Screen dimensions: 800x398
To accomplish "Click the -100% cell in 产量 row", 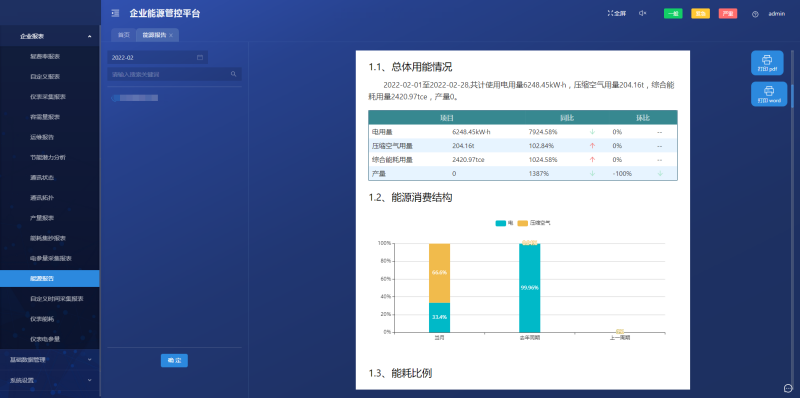I will click(x=622, y=173).
